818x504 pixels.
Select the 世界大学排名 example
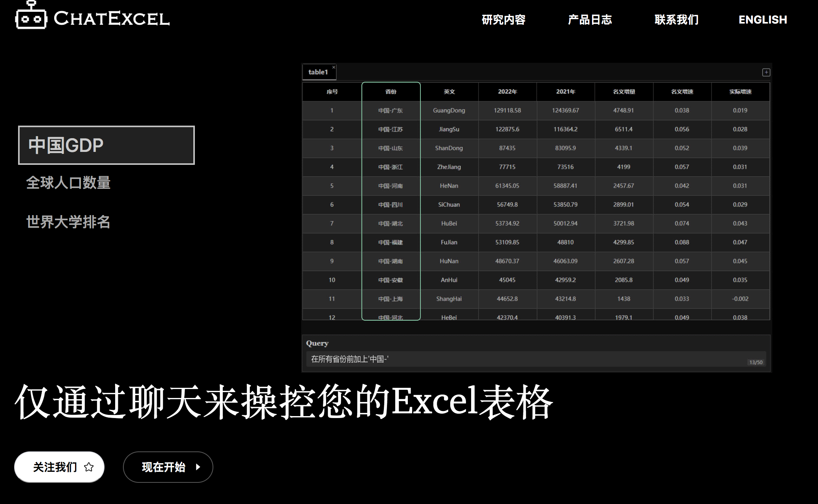[x=68, y=222]
